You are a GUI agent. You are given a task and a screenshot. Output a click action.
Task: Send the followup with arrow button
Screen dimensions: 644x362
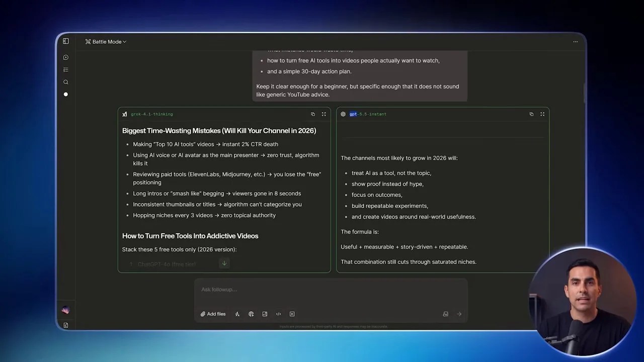tap(459, 314)
